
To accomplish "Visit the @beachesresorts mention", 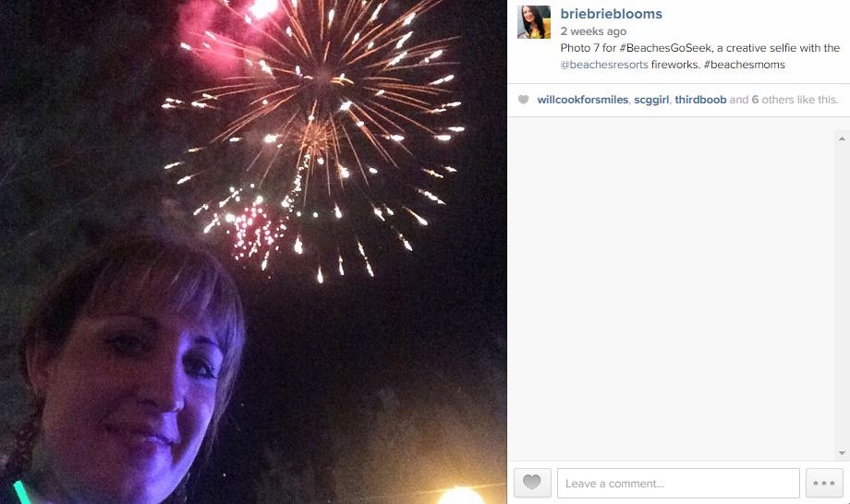I will pyautogui.click(x=604, y=65).
